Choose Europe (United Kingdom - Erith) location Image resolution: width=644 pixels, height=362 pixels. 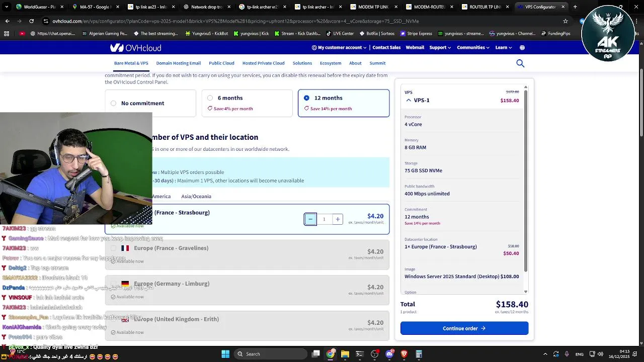coord(247,326)
